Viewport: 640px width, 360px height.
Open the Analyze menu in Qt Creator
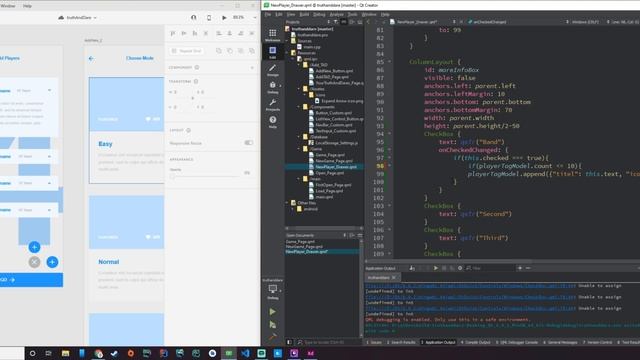click(336, 14)
